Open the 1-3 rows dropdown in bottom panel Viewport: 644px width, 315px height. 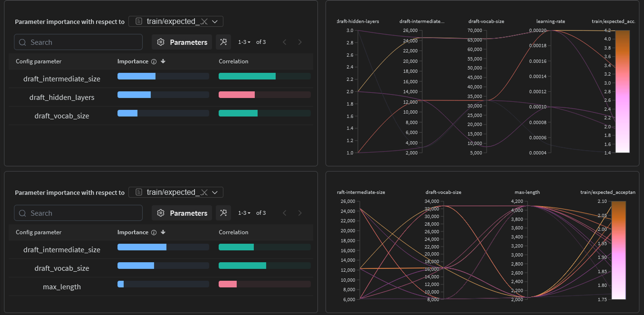tap(244, 213)
